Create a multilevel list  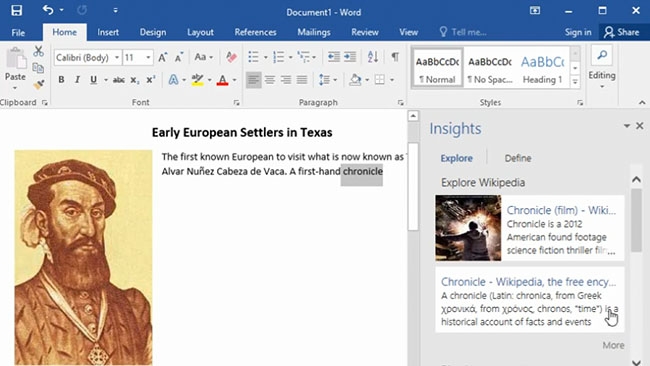(304, 57)
